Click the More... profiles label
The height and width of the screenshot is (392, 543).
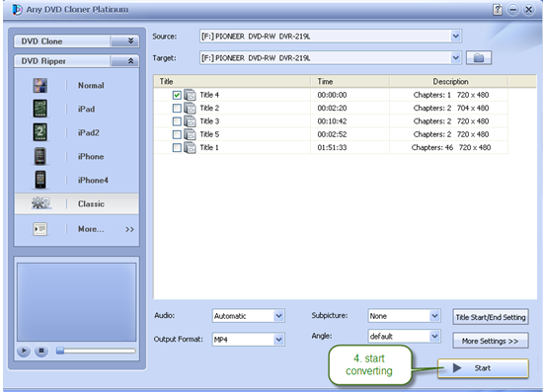[x=91, y=229]
